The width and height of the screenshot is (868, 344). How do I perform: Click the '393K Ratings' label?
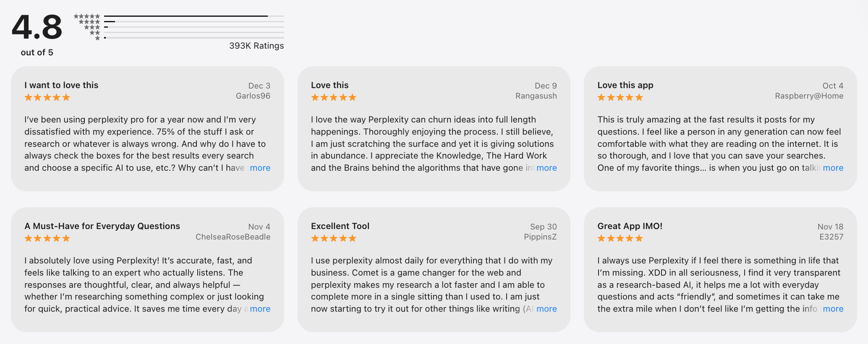click(x=256, y=46)
